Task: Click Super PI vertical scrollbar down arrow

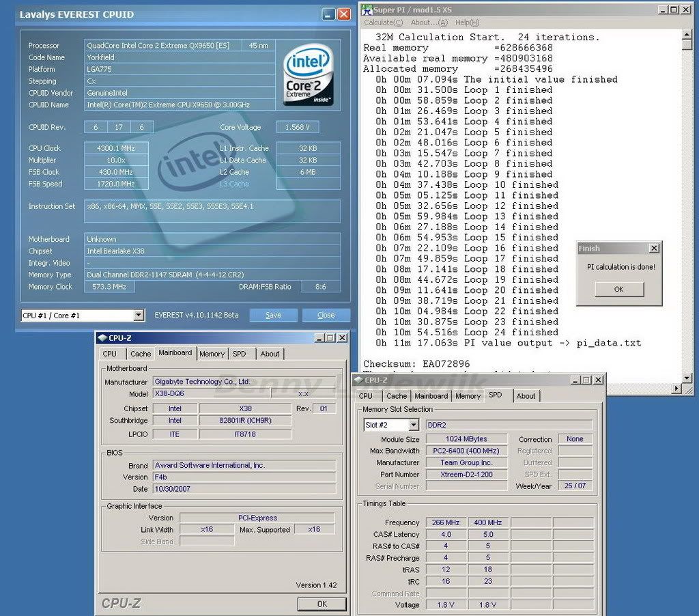Action: pyautogui.click(x=687, y=378)
